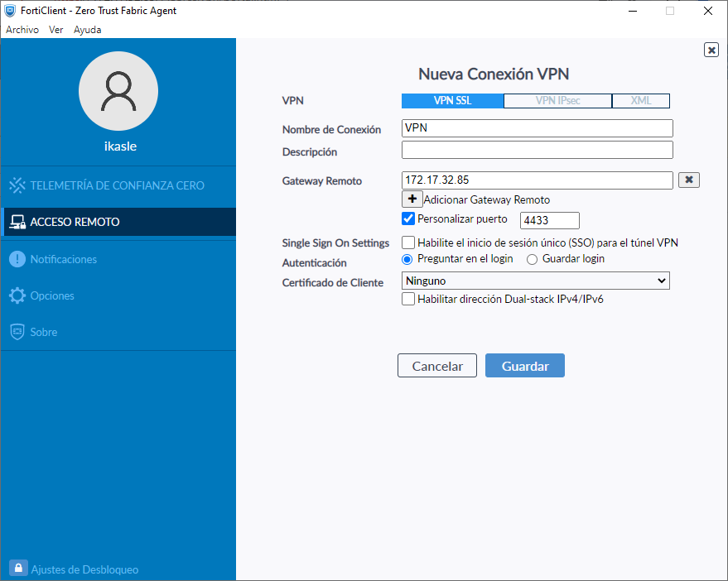Switch to VPN IPsec tab
Screen dimensions: 728x581
click(x=557, y=101)
